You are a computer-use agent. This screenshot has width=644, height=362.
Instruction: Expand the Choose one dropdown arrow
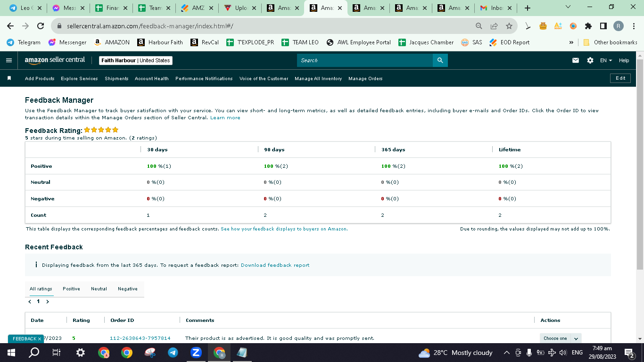(x=576, y=338)
